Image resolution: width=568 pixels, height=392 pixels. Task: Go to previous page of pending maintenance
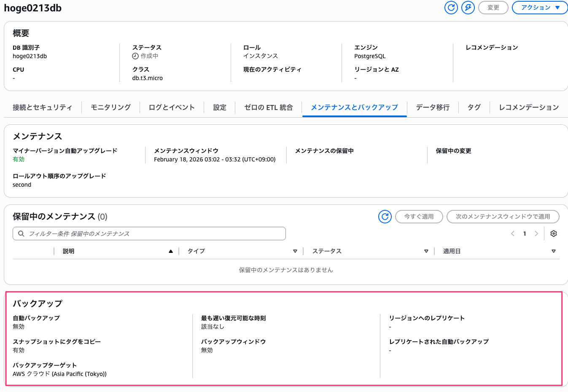[513, 234]
